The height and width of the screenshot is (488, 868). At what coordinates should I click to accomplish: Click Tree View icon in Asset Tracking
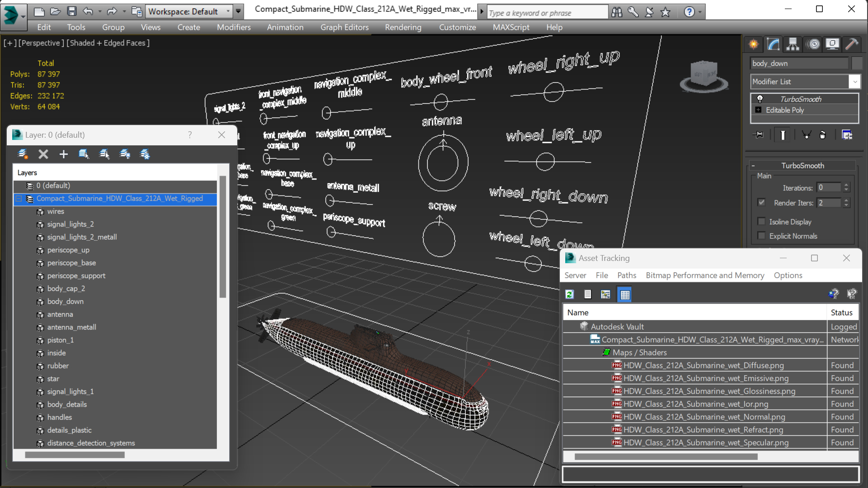pos(605,294)
